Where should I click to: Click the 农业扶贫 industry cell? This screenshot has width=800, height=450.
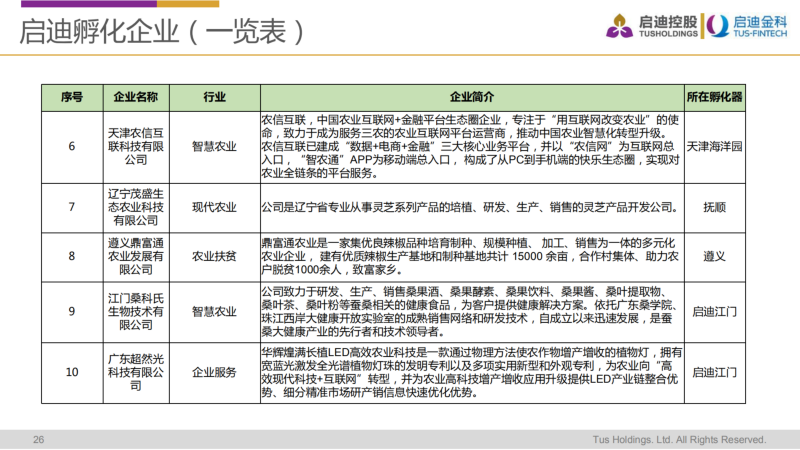(x=214, y=257)
